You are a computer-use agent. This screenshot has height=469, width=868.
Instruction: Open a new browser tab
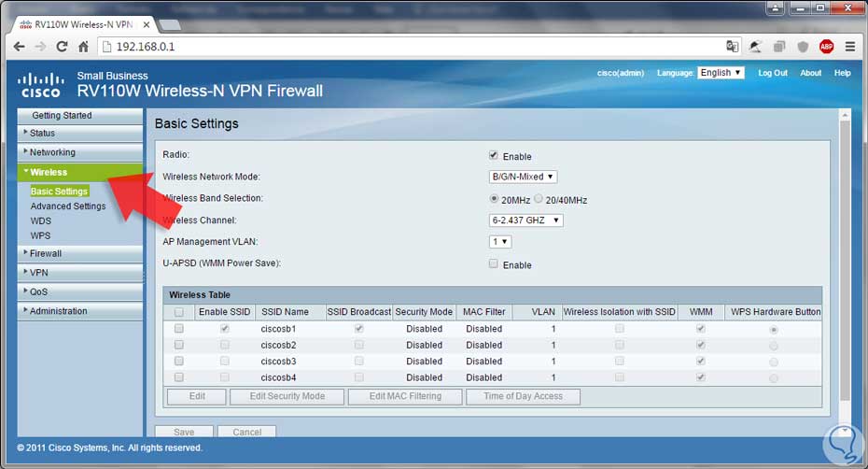pos(169,25)
